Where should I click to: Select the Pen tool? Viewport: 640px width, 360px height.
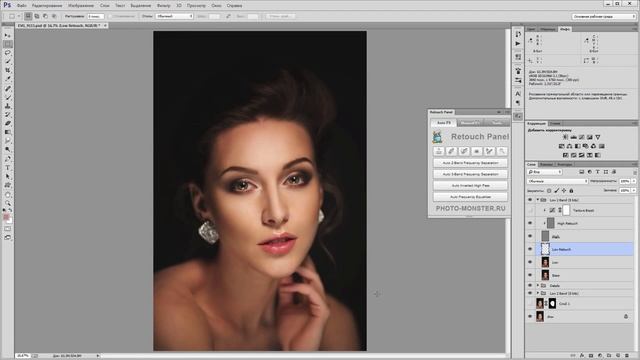coord(8,159)
